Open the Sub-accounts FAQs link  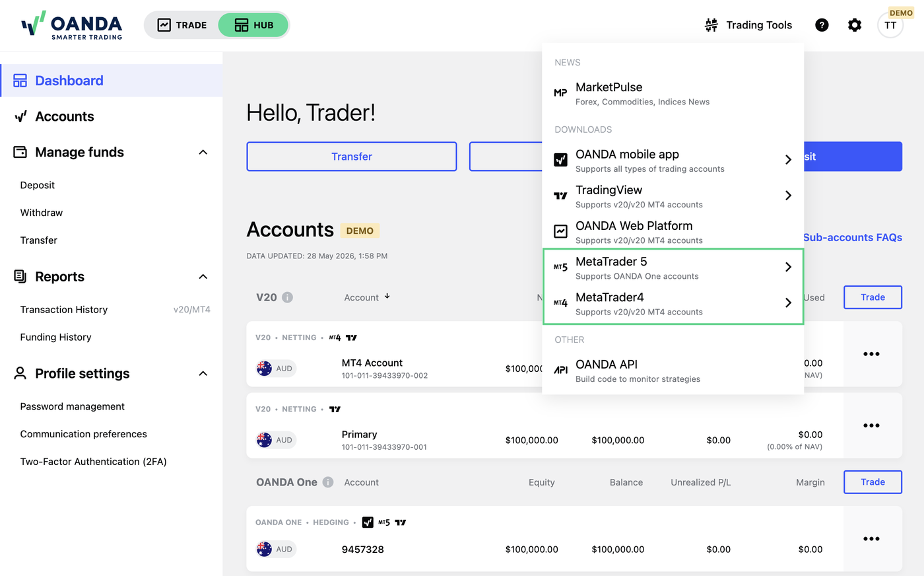coord(853,238)
